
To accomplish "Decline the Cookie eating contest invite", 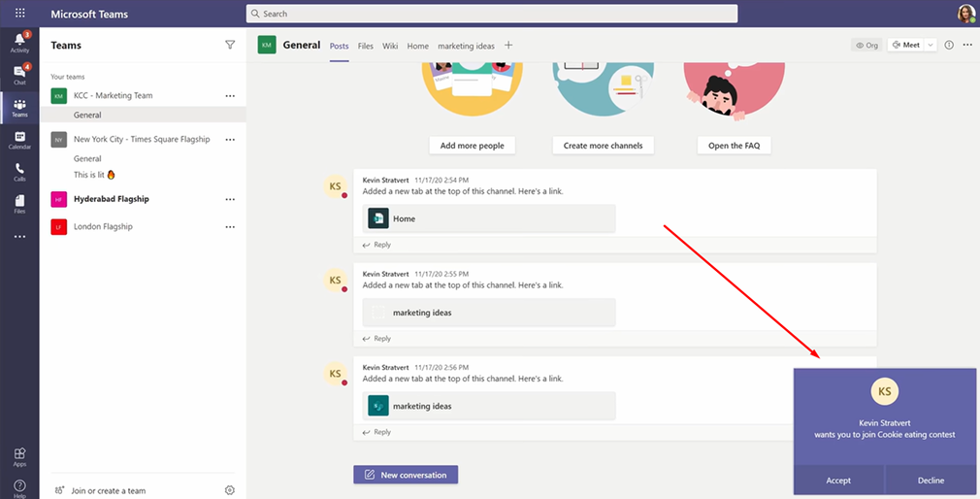I will click(931, 481).
